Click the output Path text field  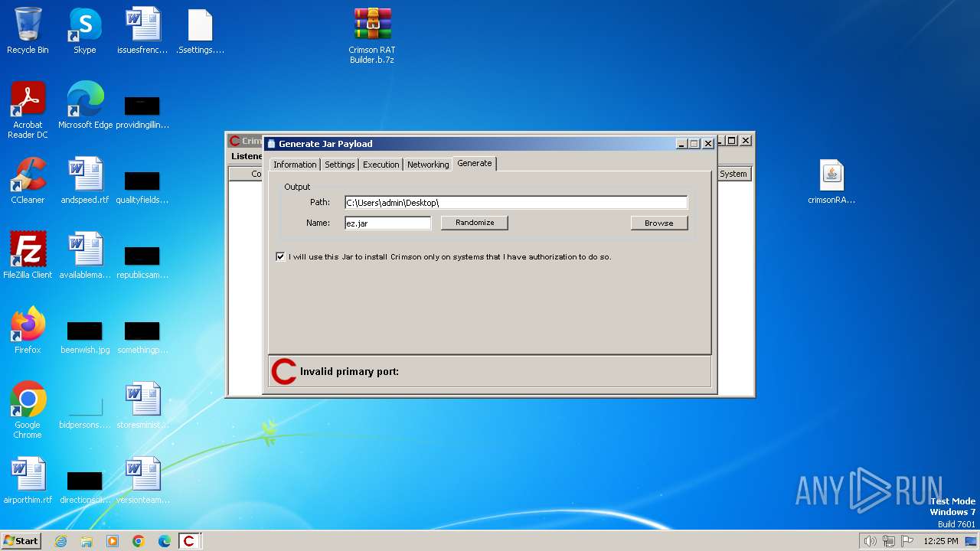tap(516, 203)
